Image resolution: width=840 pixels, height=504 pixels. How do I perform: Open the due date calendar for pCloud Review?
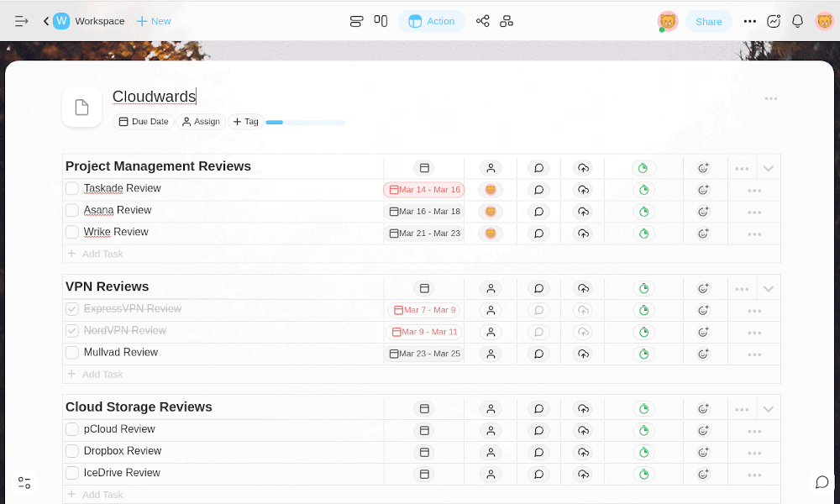(x=424, y=429)
